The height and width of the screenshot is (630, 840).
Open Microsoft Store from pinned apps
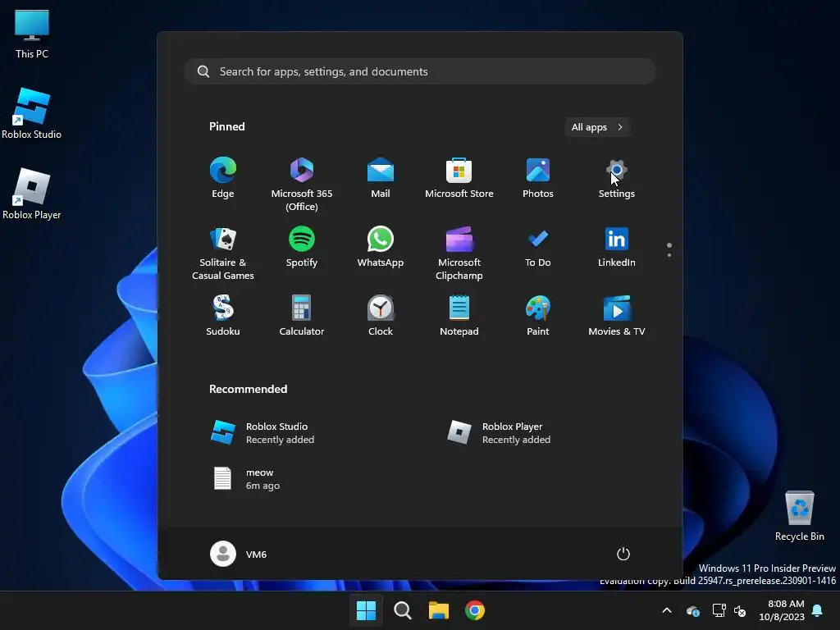click(459, 178)
